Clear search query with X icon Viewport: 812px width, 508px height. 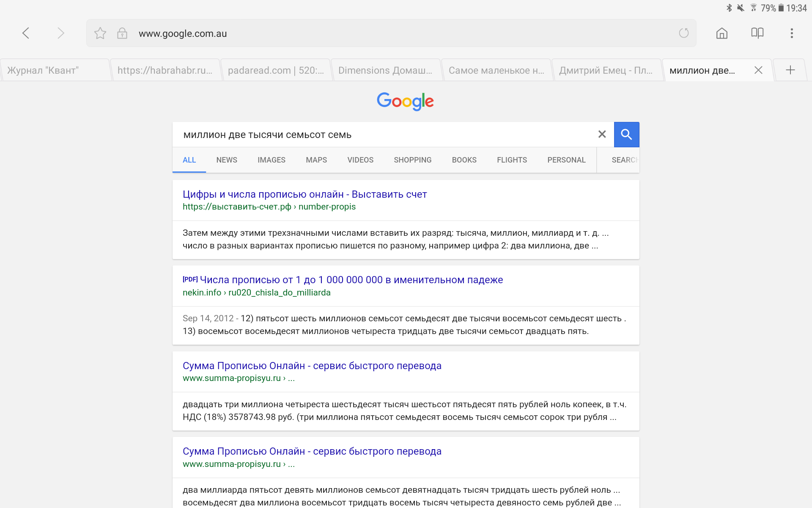point(602,134)
